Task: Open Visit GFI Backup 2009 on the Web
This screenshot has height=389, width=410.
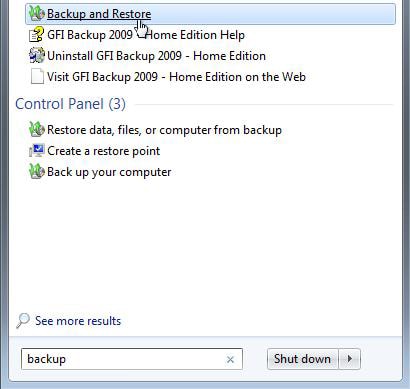Action: tap(176, 77)
